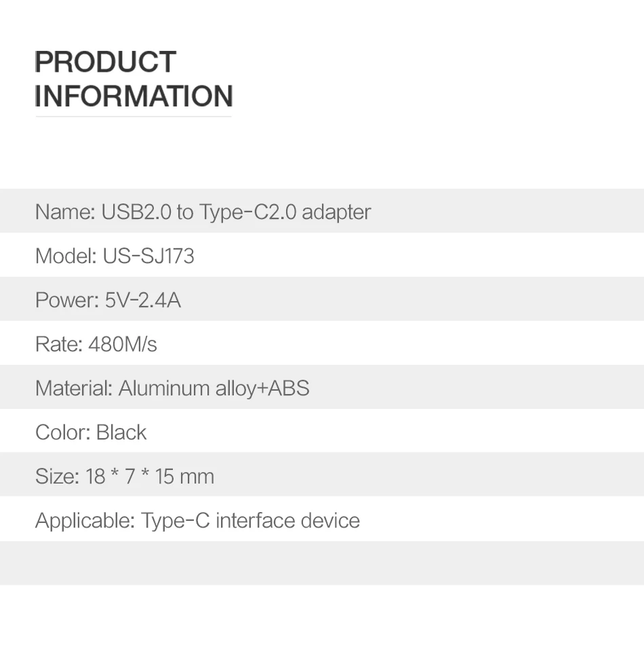644x666 pixels.
Task: Select the model number US-SJ173
Action: (148, 256)
